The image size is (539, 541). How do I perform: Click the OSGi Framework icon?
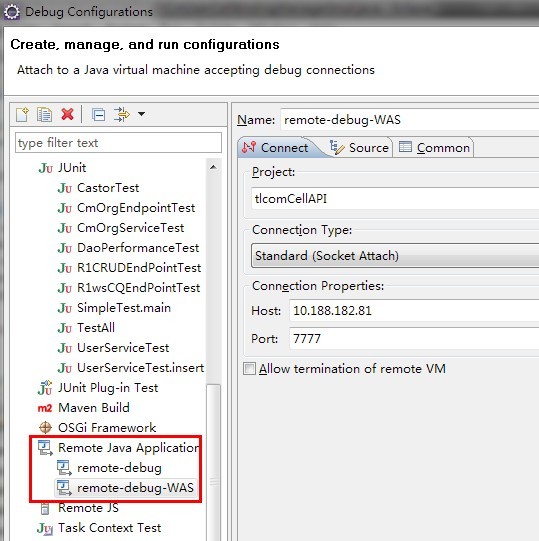coord(45,428)
